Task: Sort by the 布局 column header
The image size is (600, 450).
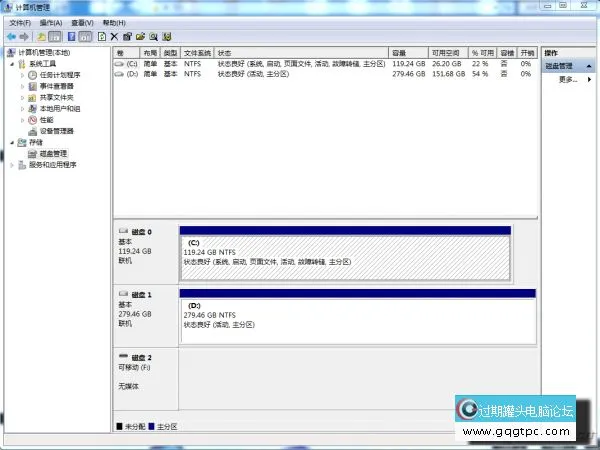Action: click(150, 53)
